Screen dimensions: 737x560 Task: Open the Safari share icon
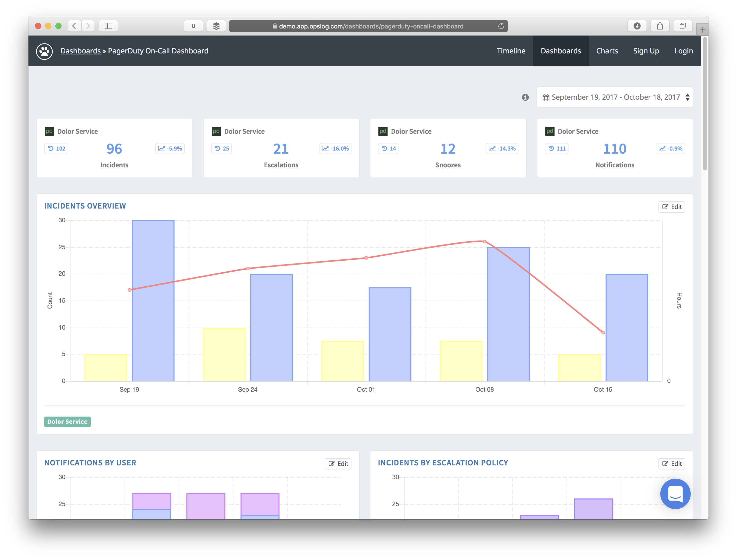tap(660, 26)
